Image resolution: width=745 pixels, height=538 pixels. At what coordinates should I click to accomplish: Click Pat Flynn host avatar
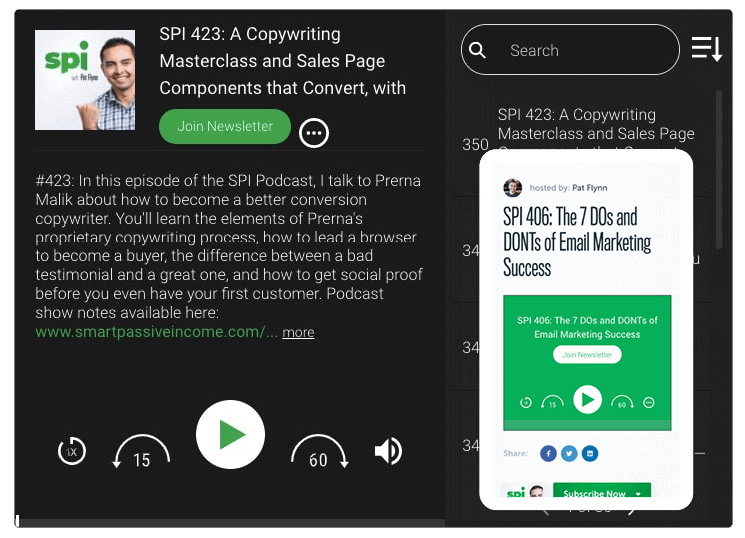[513, 188]
